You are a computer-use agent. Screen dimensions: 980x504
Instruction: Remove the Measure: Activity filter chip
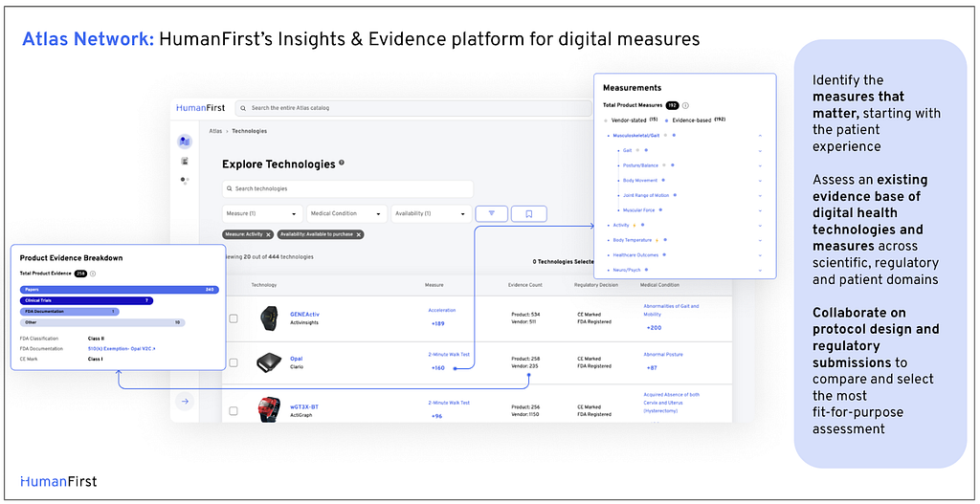pos(268,234)
